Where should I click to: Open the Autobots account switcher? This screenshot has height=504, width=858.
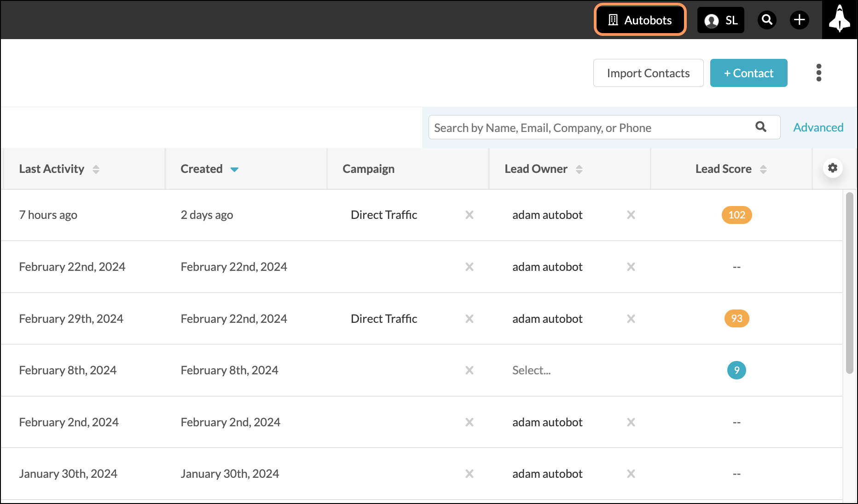640,20
